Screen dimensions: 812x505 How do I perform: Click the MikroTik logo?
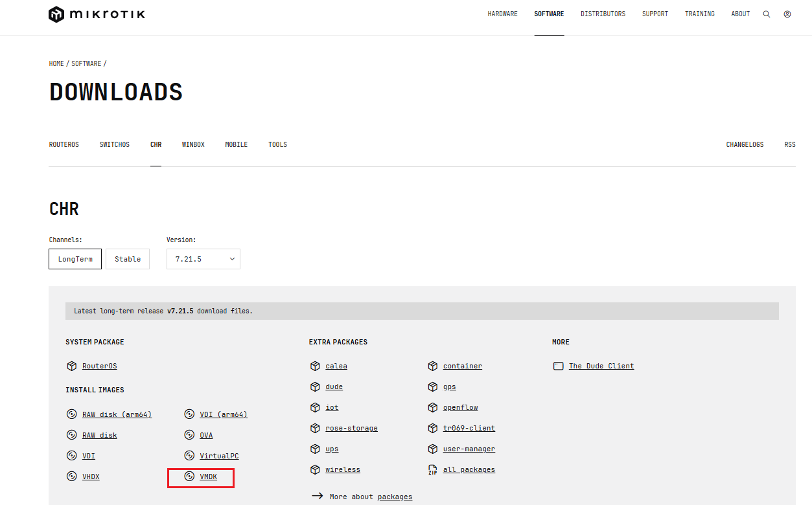click(97, 14)
